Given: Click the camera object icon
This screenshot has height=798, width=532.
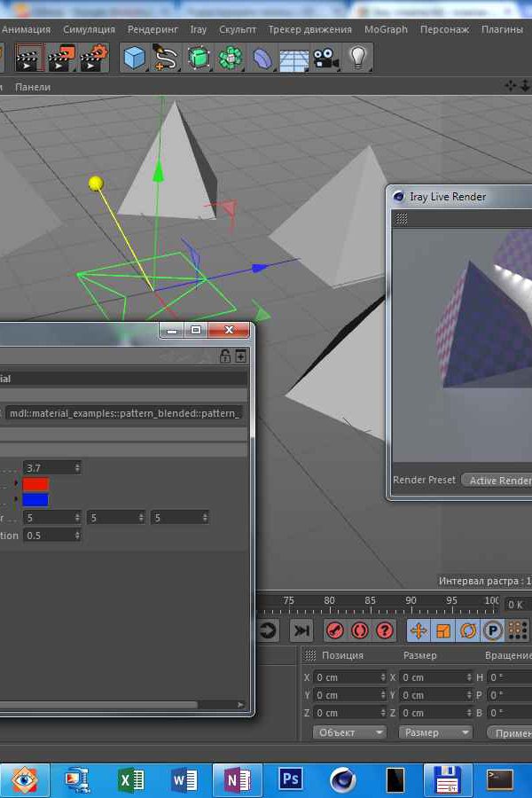Looking at the screenshot, I should (325, 59).
